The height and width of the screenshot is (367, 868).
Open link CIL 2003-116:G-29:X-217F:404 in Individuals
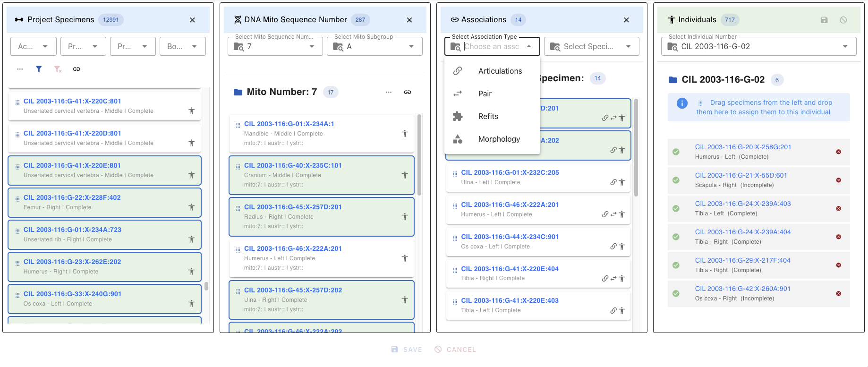[742, 260]
